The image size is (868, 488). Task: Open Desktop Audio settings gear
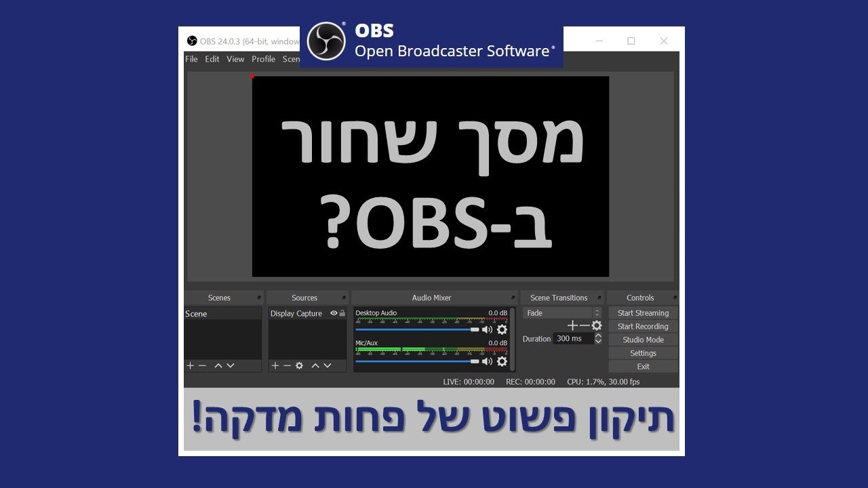[502, 329]
